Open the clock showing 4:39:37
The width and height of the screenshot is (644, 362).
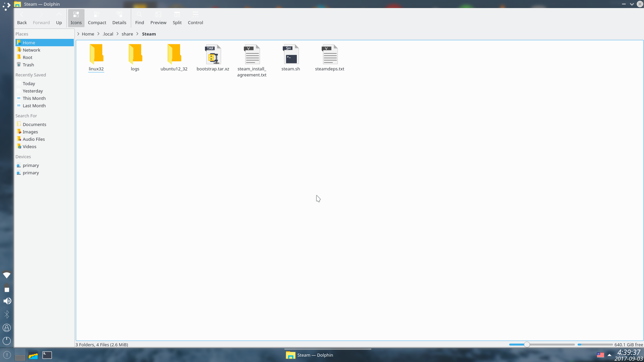click(629, 355)
